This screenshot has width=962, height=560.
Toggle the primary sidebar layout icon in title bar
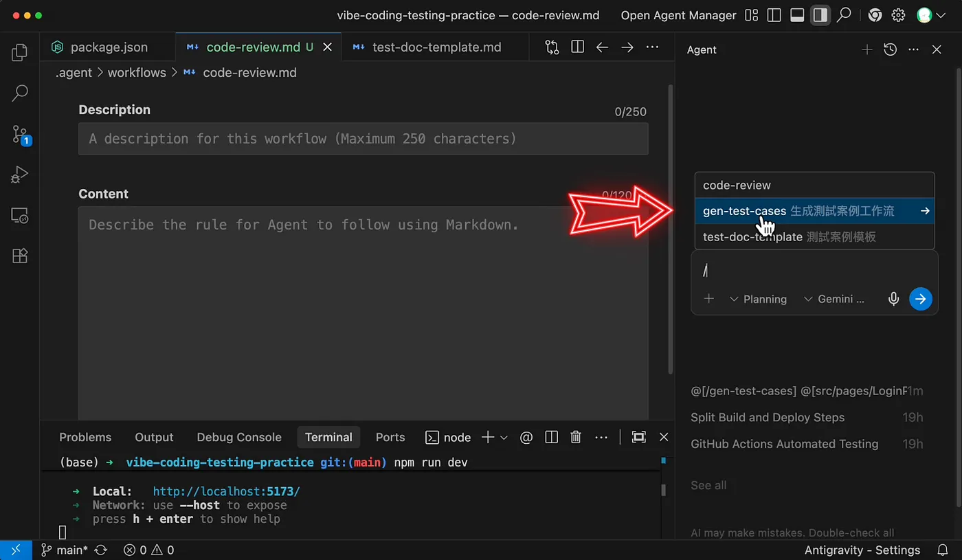click(x=774, y=15)
